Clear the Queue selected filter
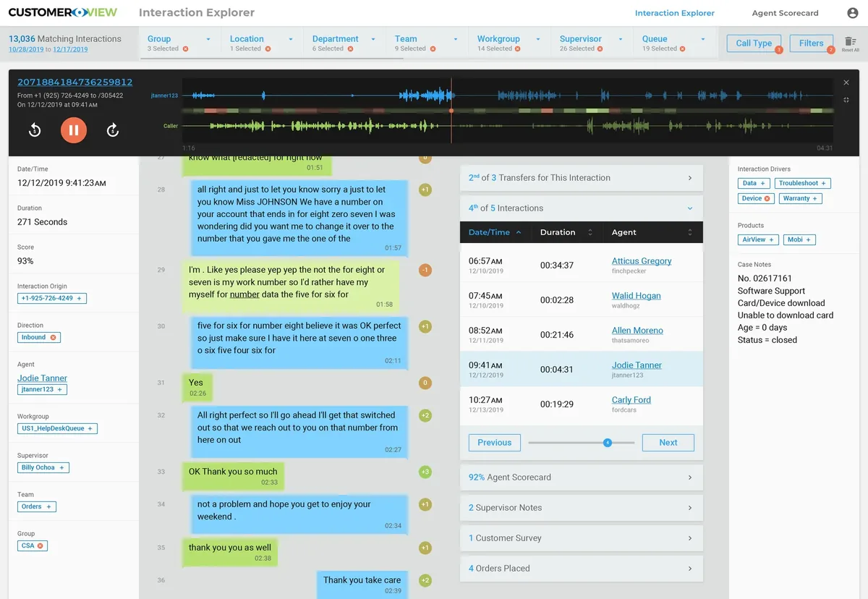 pos(683,49)
